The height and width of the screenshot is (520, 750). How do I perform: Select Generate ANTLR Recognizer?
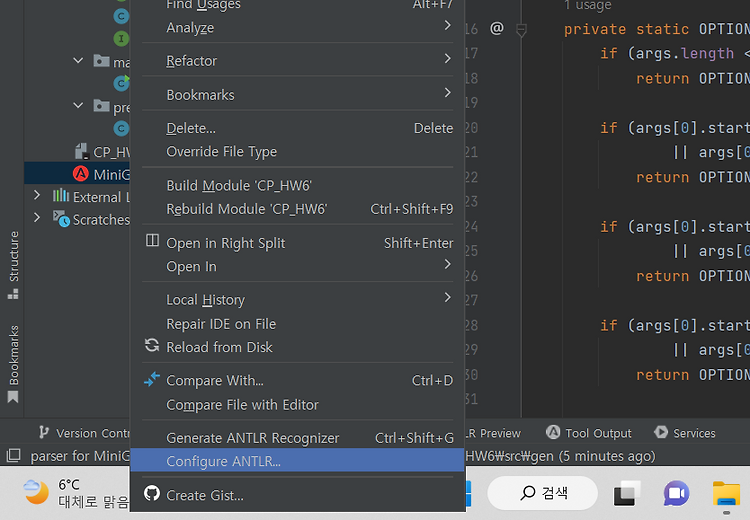click(298, 438)
